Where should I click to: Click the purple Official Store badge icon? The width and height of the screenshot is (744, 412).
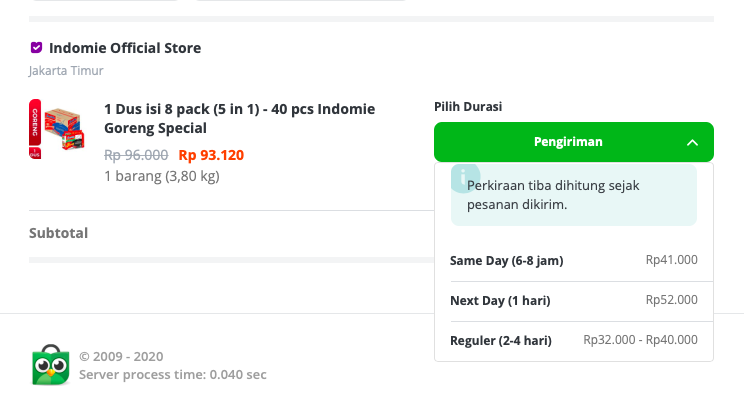click(36, 47)
